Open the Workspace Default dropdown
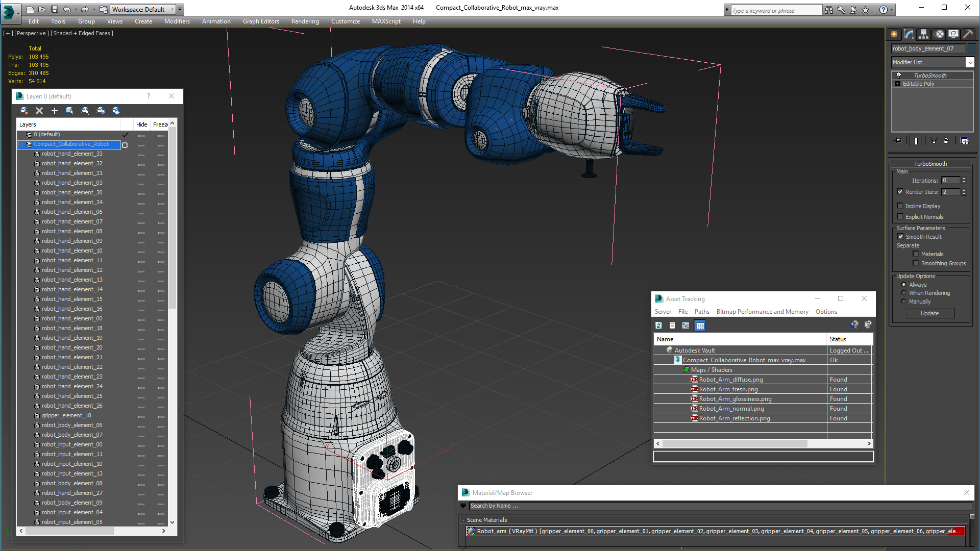Image resolution: width=980 pixels, height=551 pixels. click(x=173, y=9)
